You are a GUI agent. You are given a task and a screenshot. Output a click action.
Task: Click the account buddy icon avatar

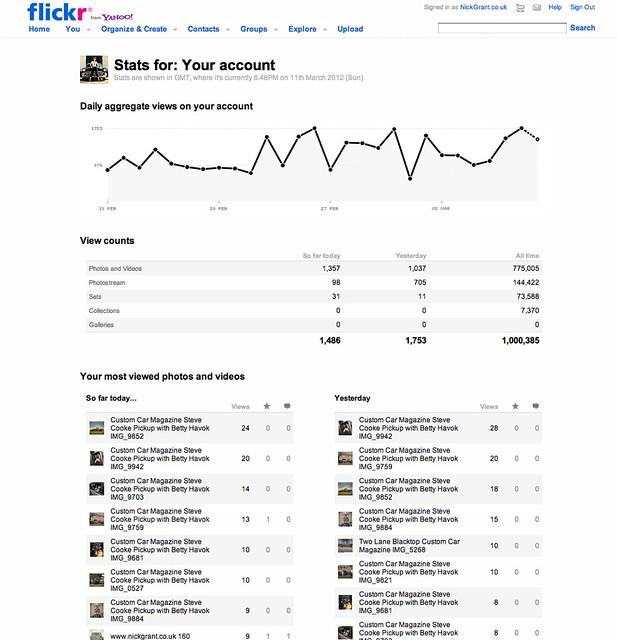(x=94, y=70)
